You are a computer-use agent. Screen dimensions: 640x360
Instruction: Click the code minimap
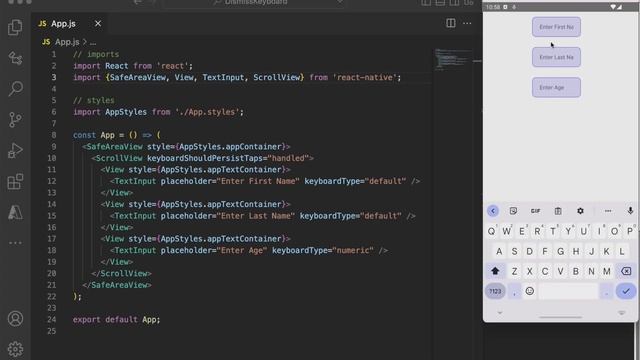pos(452,60)
